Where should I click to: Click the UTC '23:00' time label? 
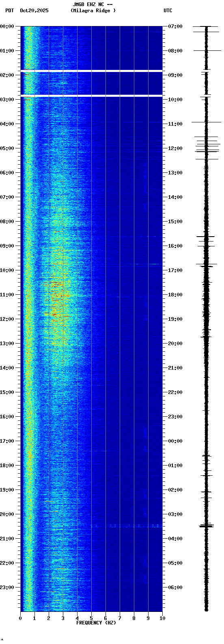click(175, 417)
